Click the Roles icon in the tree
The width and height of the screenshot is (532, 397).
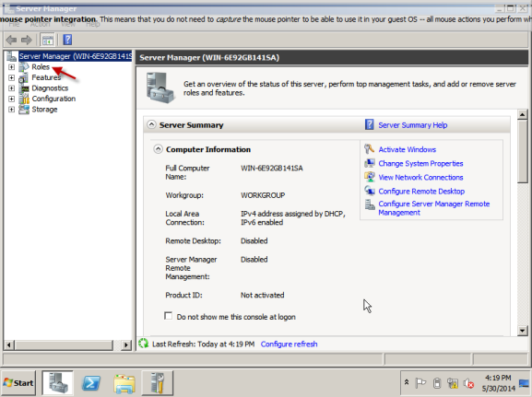[x=24, y=67]
